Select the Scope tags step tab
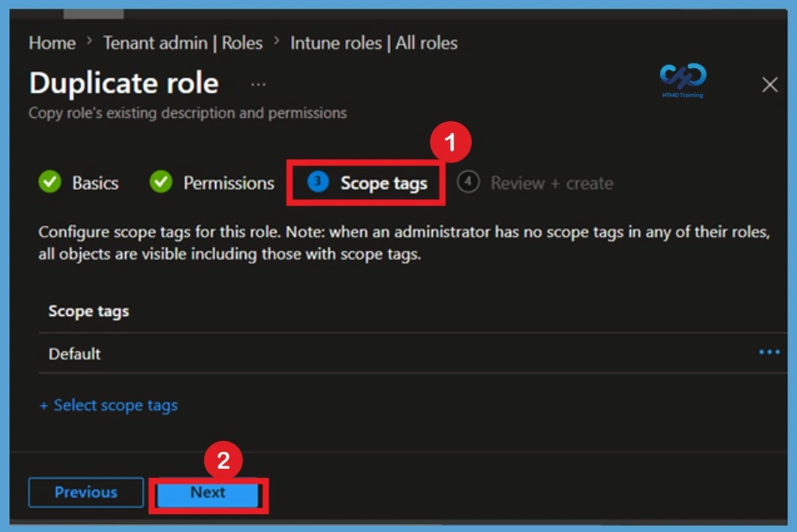The image size is (797, 532). 367,183
